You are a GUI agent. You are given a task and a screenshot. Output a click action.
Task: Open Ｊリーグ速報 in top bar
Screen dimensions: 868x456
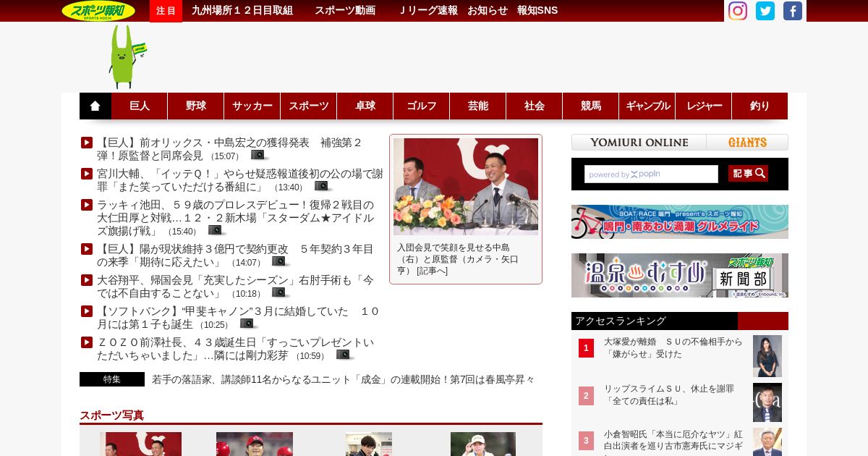[428, 10]
